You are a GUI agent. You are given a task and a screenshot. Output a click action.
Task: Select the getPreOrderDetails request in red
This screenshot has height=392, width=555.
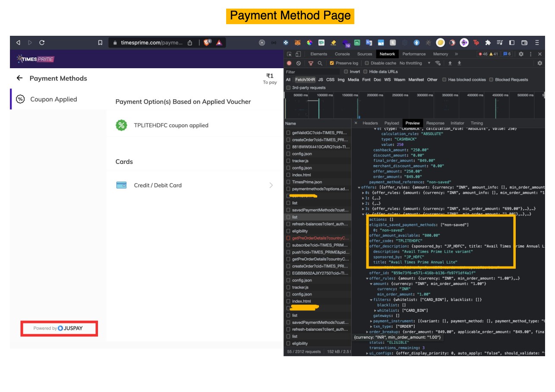pyautogui.click(x=320, y=238)
